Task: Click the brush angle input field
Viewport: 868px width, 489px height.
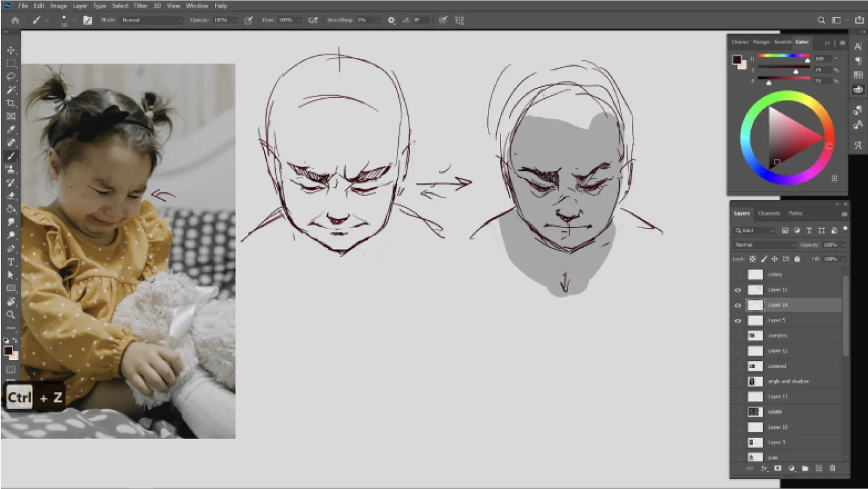Action: click(420, 20)
